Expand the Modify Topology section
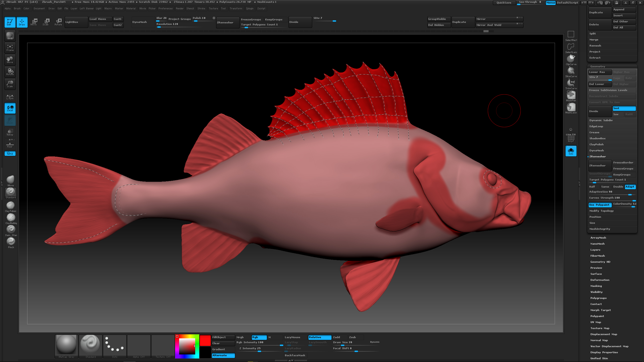Viewport: 644px width, 362px height. (601, 211)
